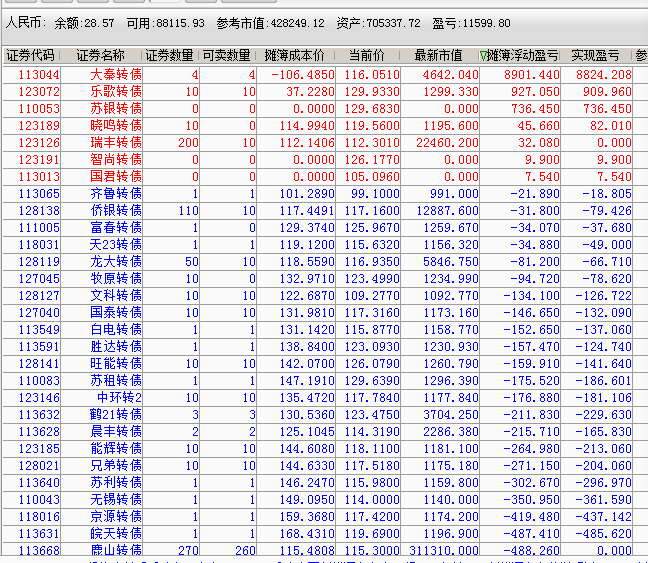This screenshot has height=563, width=648.
Task: Click 乐歌转债 current price 129.9330
Action: tap(372, 92)
